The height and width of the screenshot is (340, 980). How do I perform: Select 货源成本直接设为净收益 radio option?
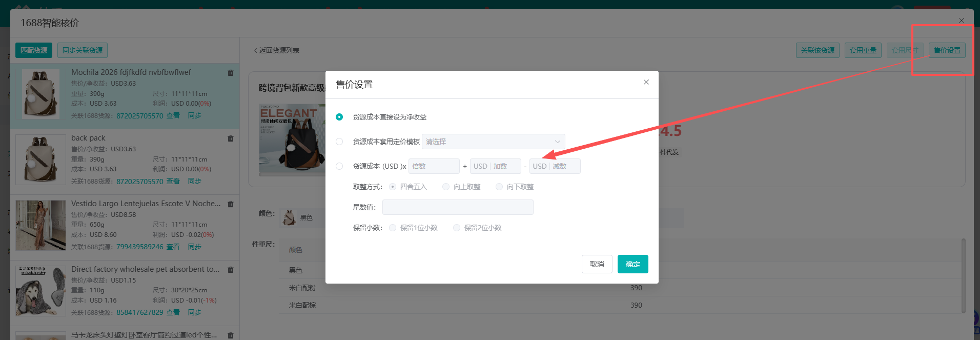[339, 117]
